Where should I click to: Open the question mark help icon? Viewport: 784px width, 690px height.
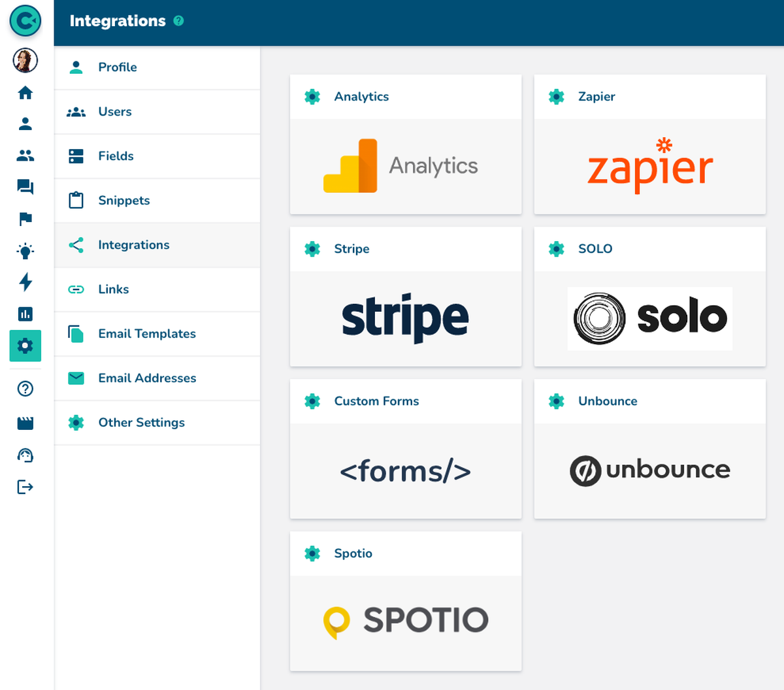click(25, 389)
